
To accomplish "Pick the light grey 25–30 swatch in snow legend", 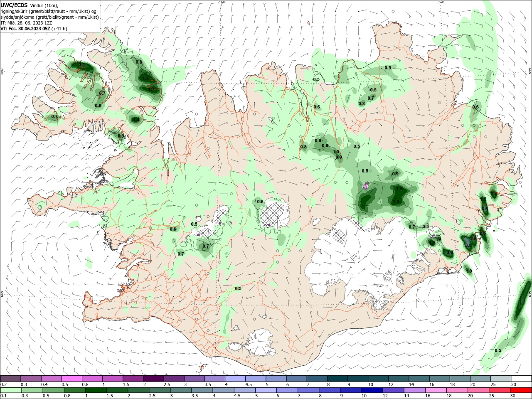I will (x=501, y=379).
